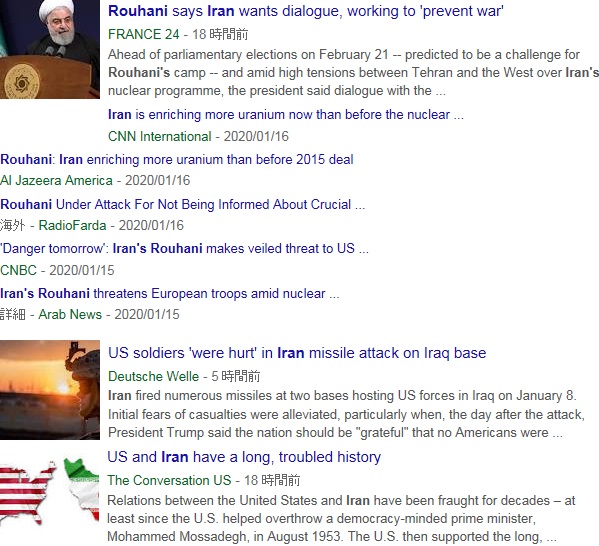Visit The Conversation US source link
The width and height of the screenshot is (599, 546).
(x=169, y=480)
